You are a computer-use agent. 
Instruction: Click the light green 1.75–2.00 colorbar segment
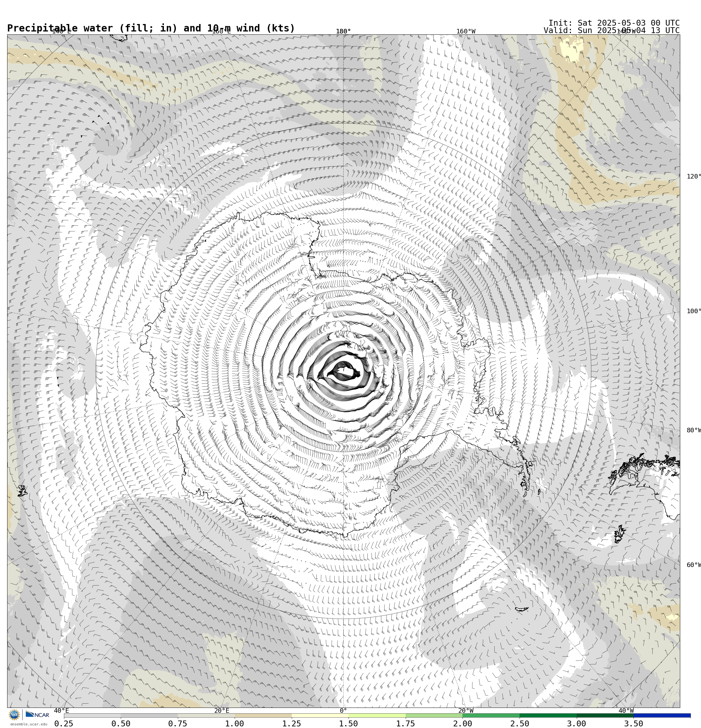point(434,715)
